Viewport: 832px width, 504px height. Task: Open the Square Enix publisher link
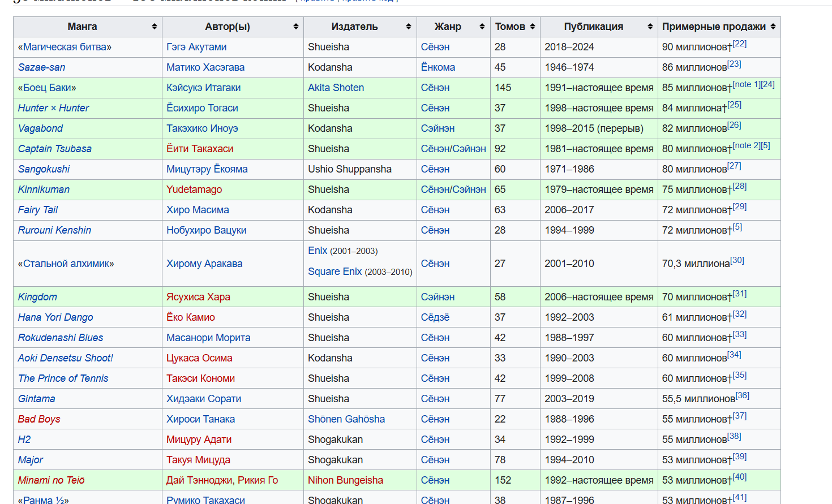pyautogui.click(x=334, y=272)
